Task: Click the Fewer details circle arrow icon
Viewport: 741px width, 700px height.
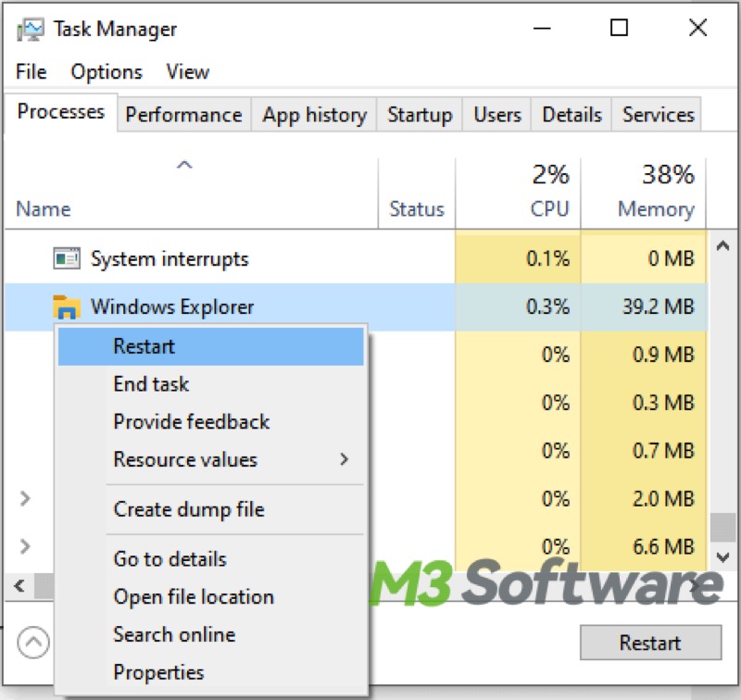Action: tap(33, 643)
